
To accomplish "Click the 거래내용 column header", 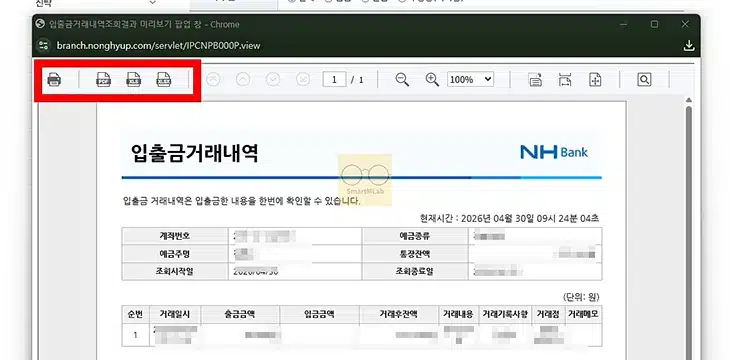I will [x=458, y=314].
